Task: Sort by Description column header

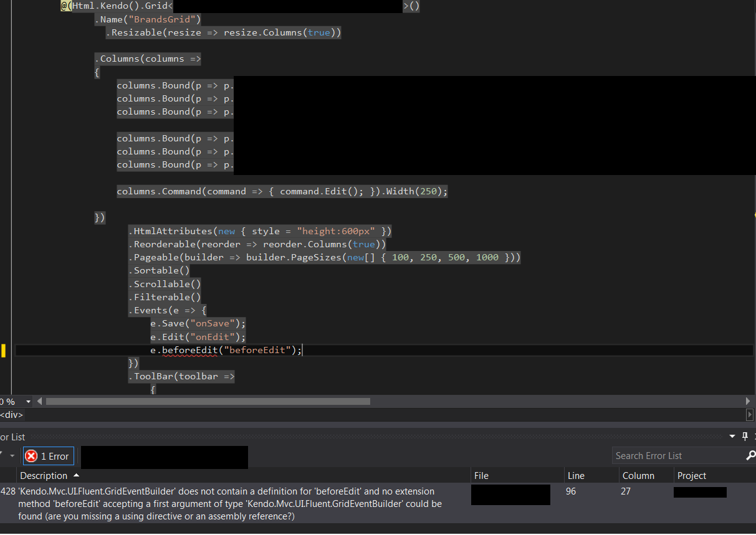Action: pos(44,476)
